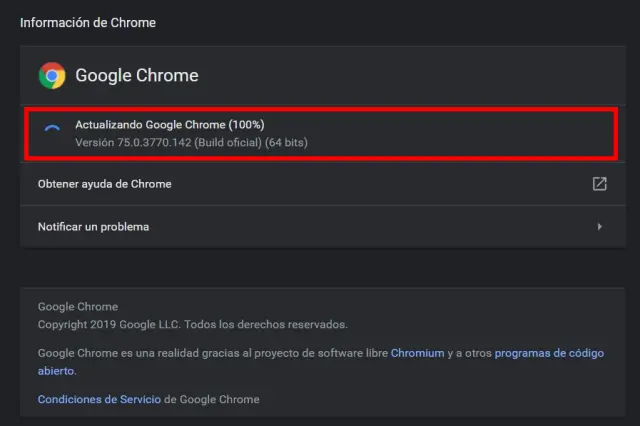Click the 'abierto' wrapped link word
This screenshot has width=640, height=426.
(56, 370)
